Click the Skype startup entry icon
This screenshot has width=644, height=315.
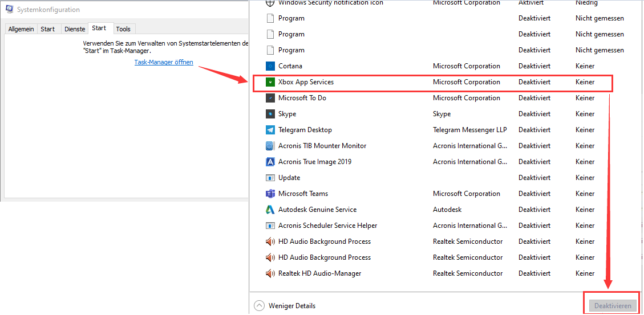point(270,114)
